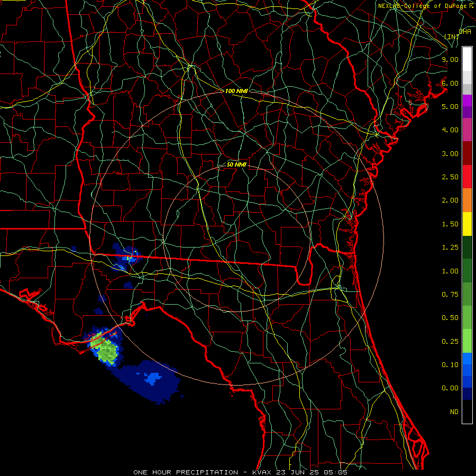Image resolution: width=476 pixels, height=476 pixels.
Task: Click the 2.50 legend value
Action: point(450,177)
